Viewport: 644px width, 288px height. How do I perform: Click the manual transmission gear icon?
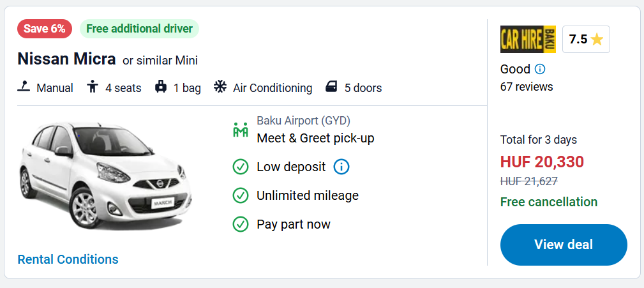(x=24, y=87)
